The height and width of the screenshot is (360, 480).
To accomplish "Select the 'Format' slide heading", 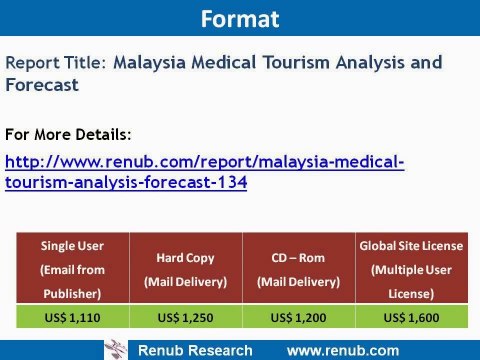I will [240, 19].
